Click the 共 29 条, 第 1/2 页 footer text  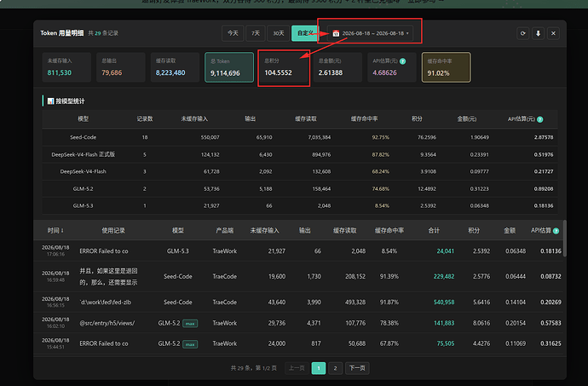253,368
